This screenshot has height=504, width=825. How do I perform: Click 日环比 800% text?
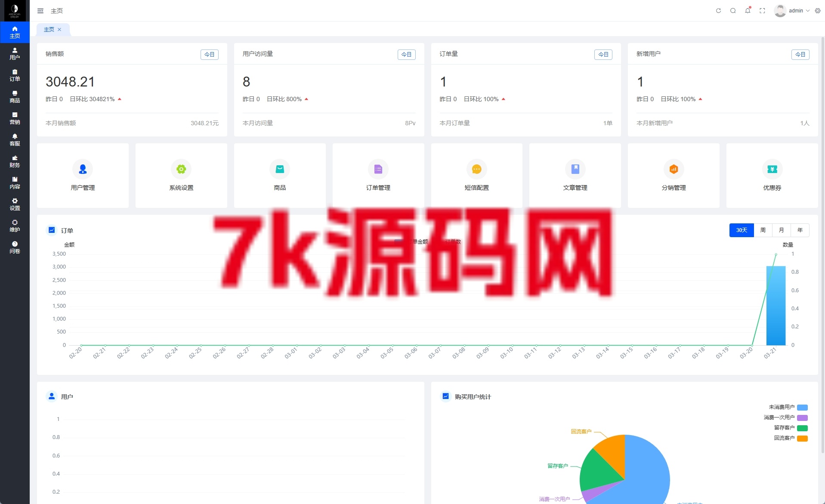[x=284, y=99]
